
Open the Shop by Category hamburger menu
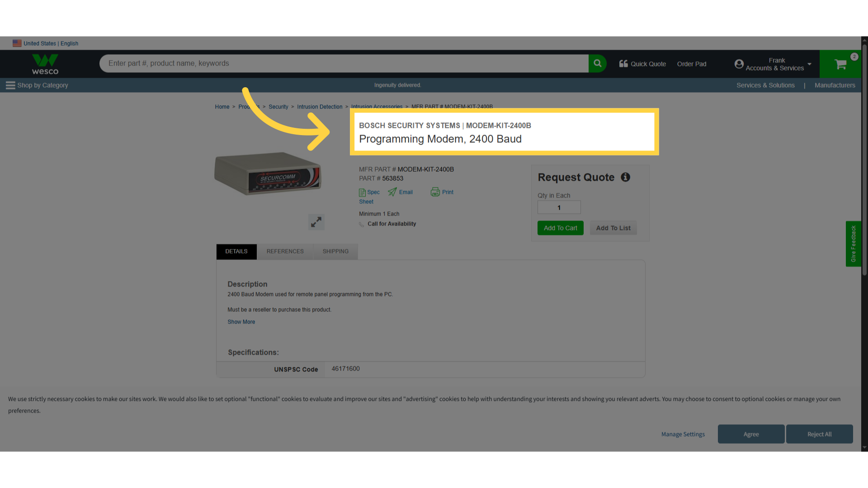tap(10, 85)
